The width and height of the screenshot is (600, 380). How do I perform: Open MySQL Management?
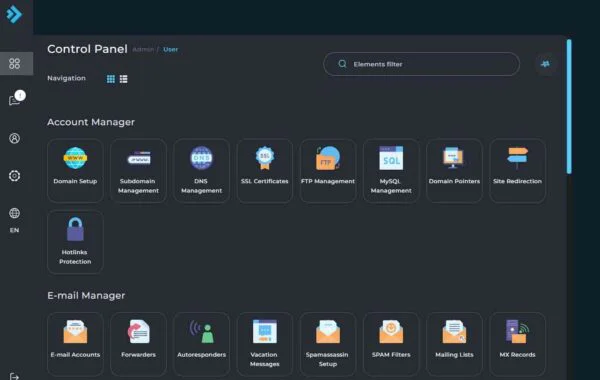pyautogui.click(x=391, y=170)
